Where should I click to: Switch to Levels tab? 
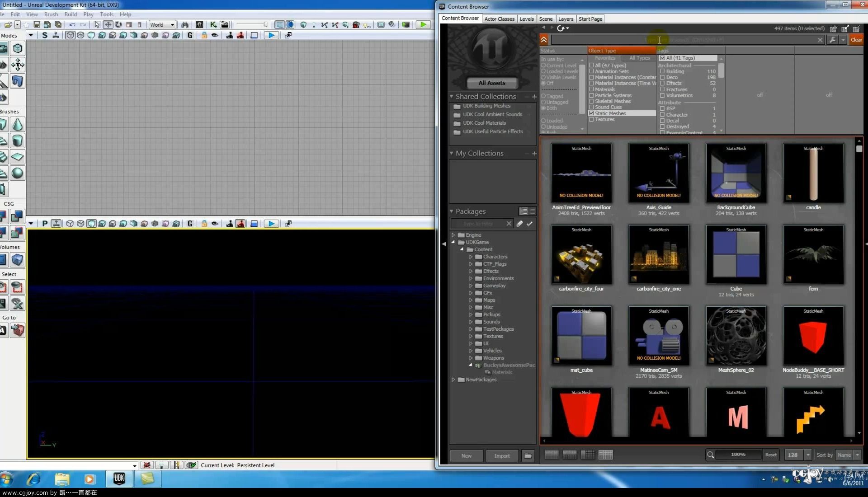click(x=526, y=19)
